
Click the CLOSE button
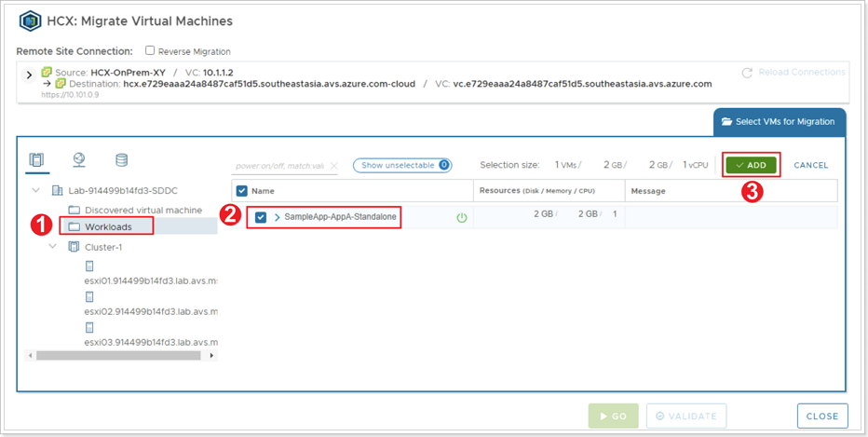point(822,416)
